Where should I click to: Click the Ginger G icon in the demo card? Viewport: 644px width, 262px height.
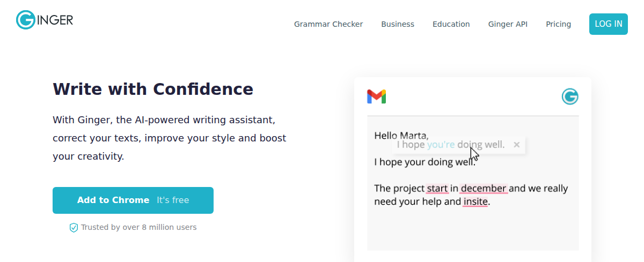click(x=570, y=96)
